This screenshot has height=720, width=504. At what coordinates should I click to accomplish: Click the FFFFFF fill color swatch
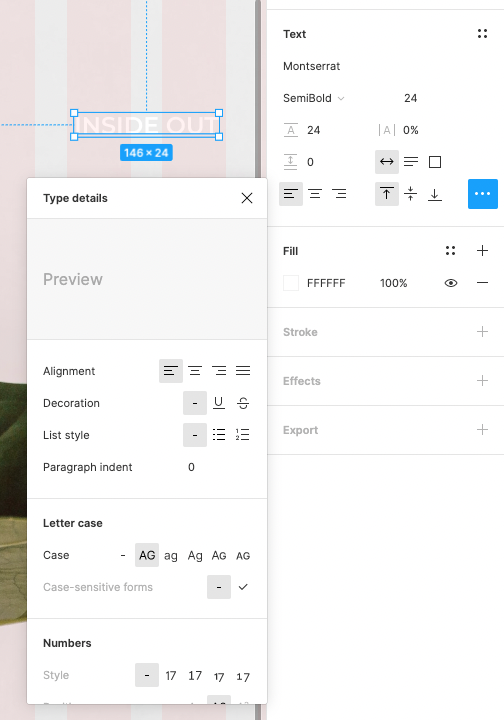click(x=291, y=283)
